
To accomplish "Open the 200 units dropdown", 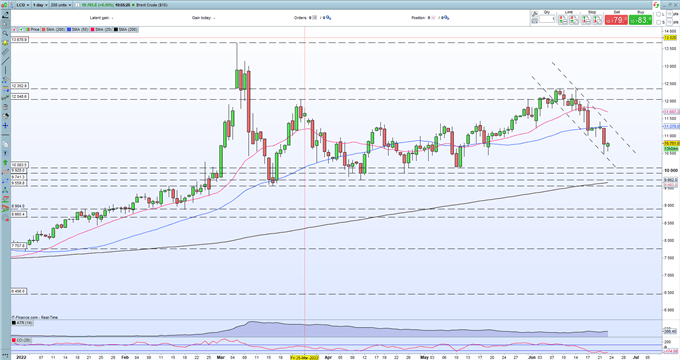I will pyautogui.click(x=60, y=5).
